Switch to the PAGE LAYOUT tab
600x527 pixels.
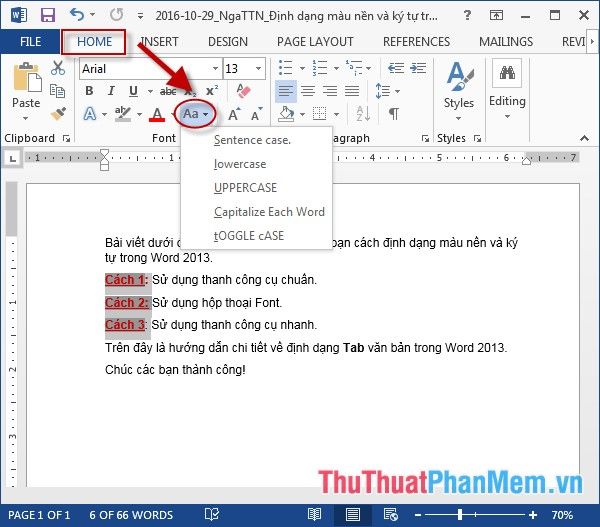click(315, 41)
